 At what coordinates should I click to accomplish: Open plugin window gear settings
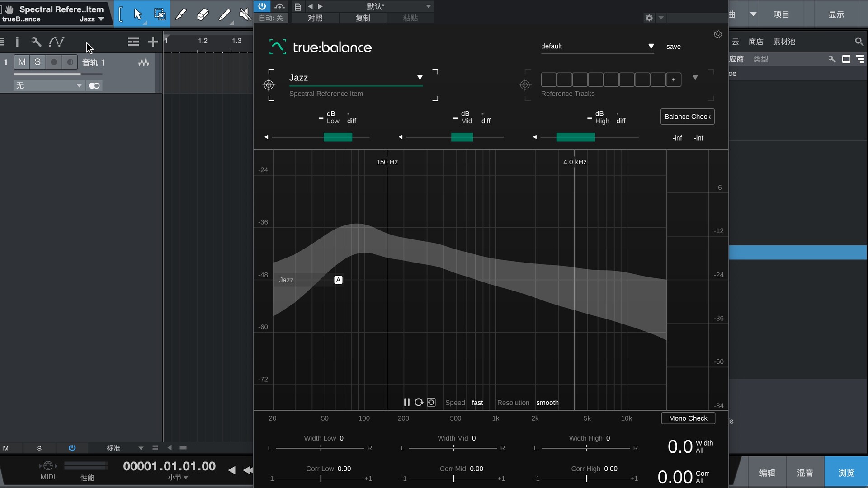click(649, 18)
